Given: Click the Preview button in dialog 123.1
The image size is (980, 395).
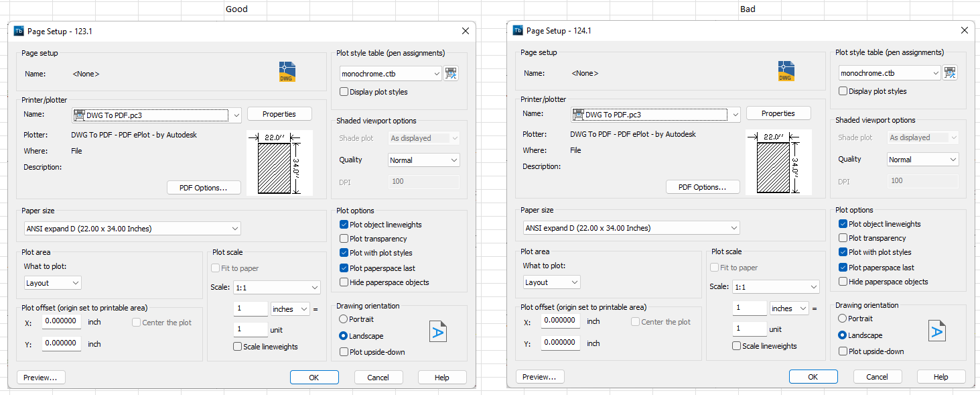Looking at the screenshot, I should [x=41, y=377].
